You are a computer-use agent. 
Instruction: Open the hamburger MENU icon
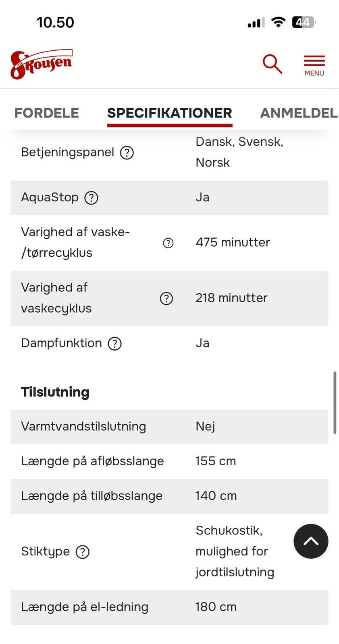pyautogui.click(x=314, y=65)
